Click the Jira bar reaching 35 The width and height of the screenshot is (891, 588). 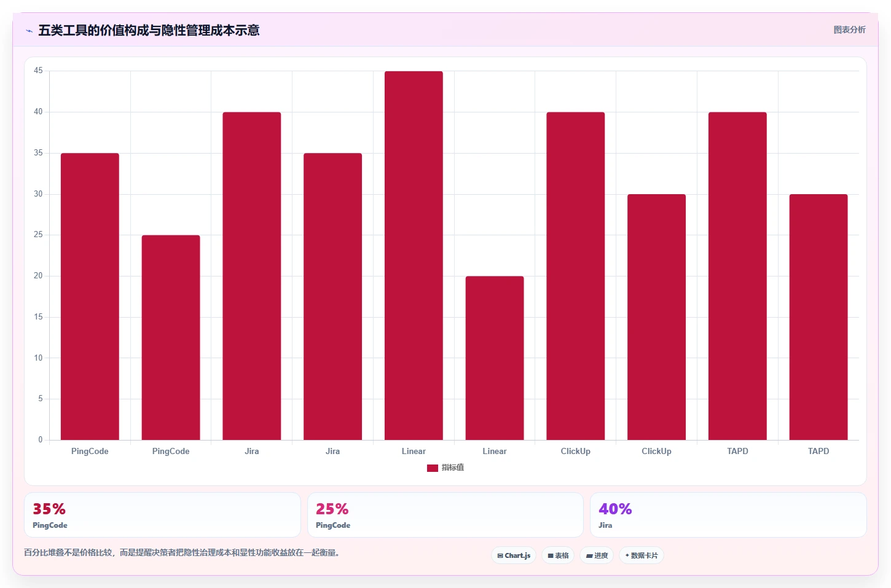click(x=332, y=297)
